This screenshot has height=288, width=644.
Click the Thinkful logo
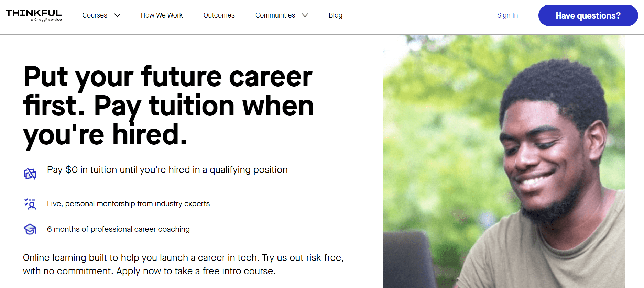tap(34, 15)
